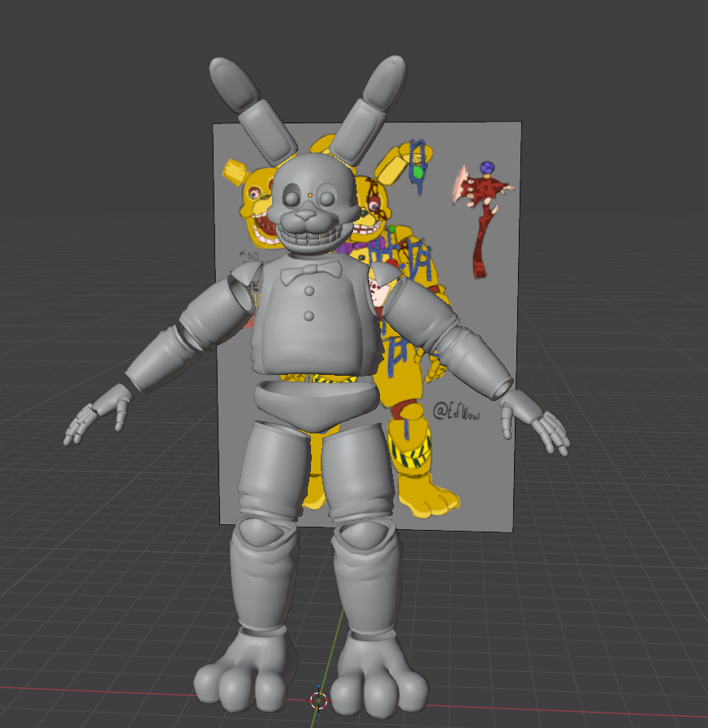Click the 3D cursor at the grid origin
Screen dimensions: 708x728
tap(318, 700)
